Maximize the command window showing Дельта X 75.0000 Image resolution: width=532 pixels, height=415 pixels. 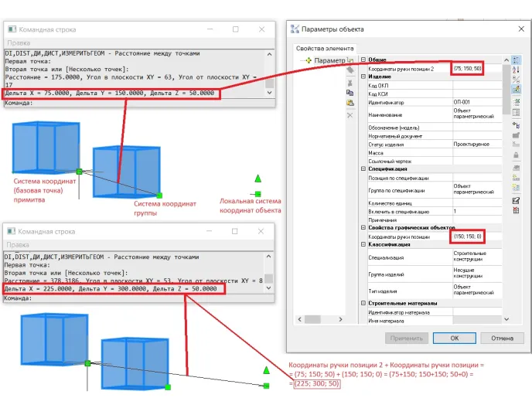pos(236,29)
